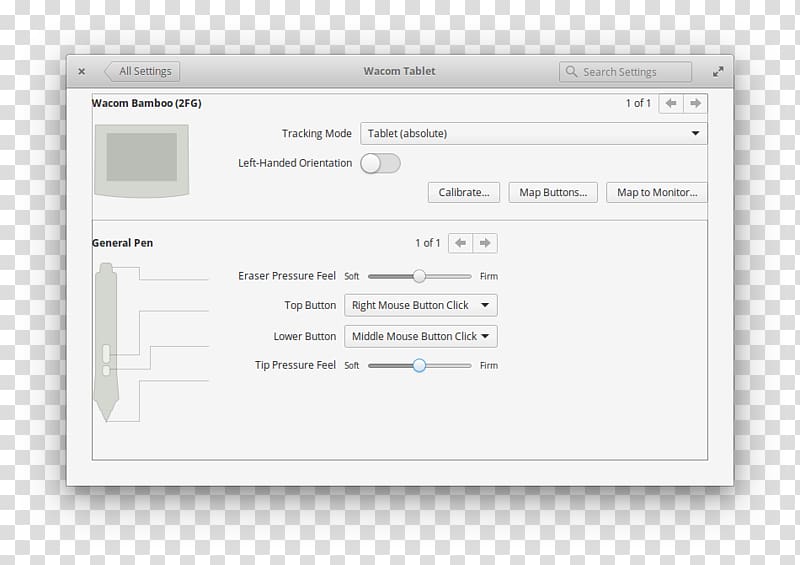Click the stylus pen illustration
This screenshot has height=565, width=800.
pos(106,342)
